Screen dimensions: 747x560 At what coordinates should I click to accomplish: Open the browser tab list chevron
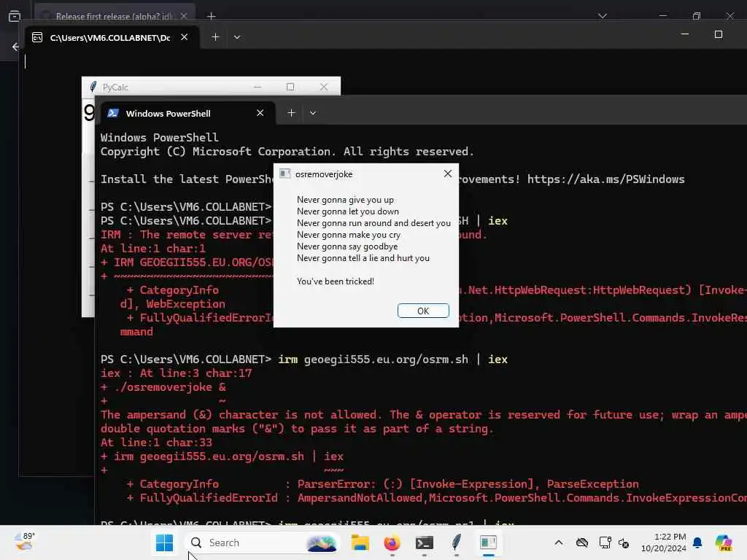pos(602,16)
